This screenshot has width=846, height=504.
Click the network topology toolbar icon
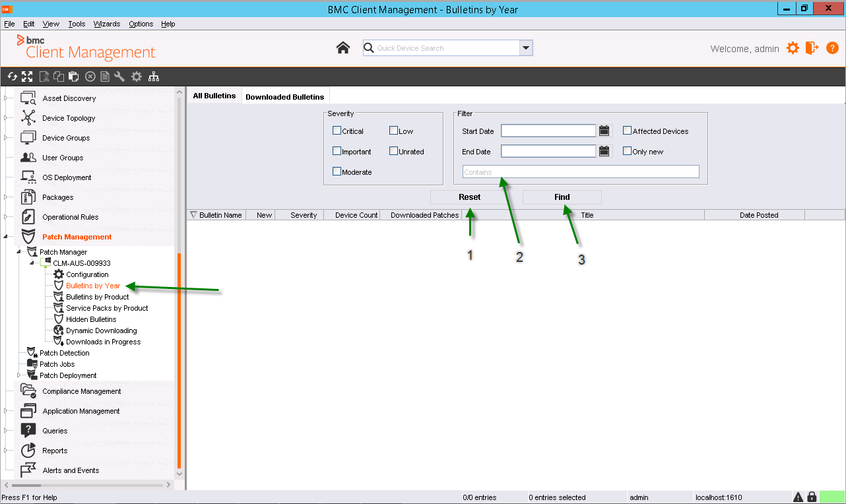coord(154,77)
